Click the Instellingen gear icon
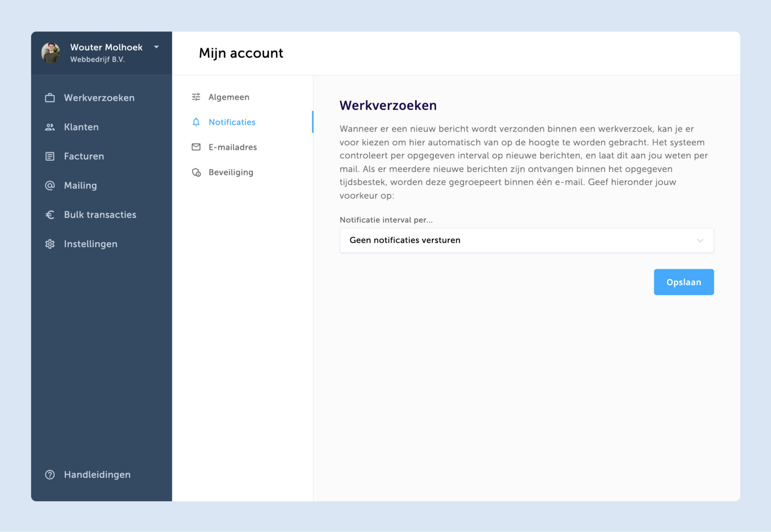Viewport: 771px width, 532px height. [x=50, y=244]
